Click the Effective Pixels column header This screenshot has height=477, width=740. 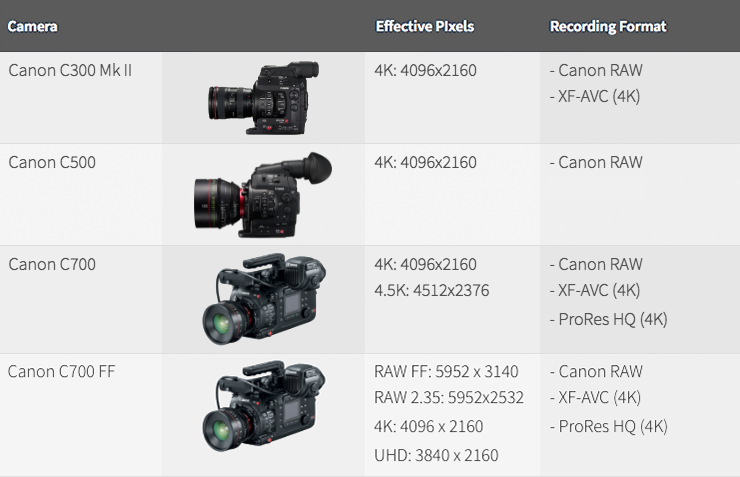tap(426, 26)
